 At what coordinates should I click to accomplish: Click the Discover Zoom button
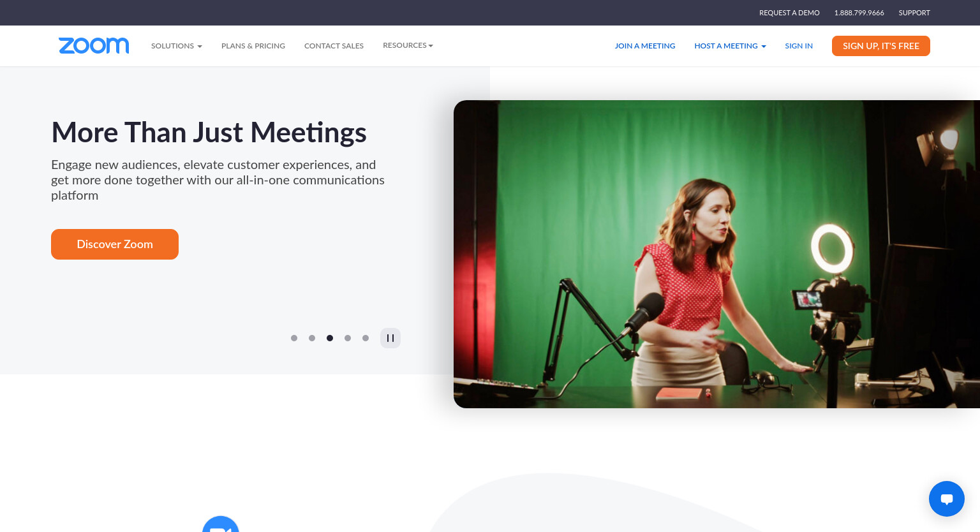pos(115,244)
